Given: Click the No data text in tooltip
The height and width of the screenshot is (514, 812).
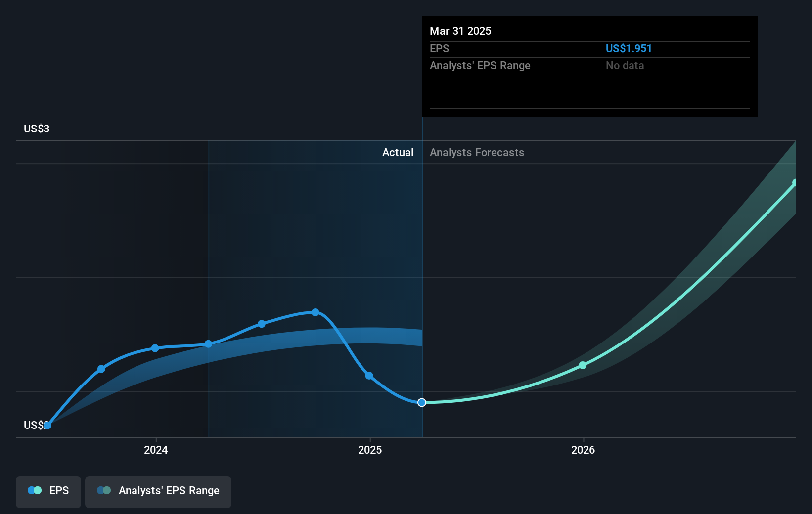Looking at the screenshot, I should (625, 65).
